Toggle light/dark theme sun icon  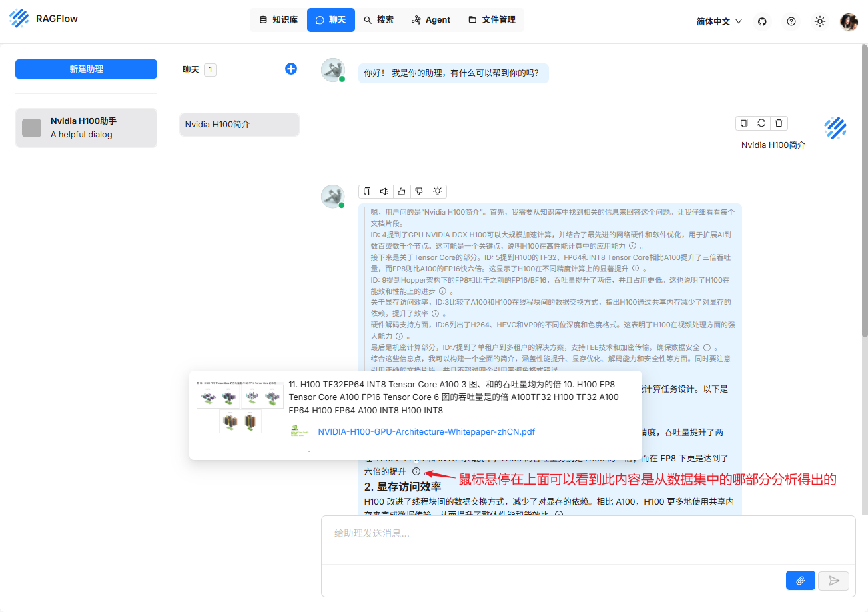tap(820, 21)
